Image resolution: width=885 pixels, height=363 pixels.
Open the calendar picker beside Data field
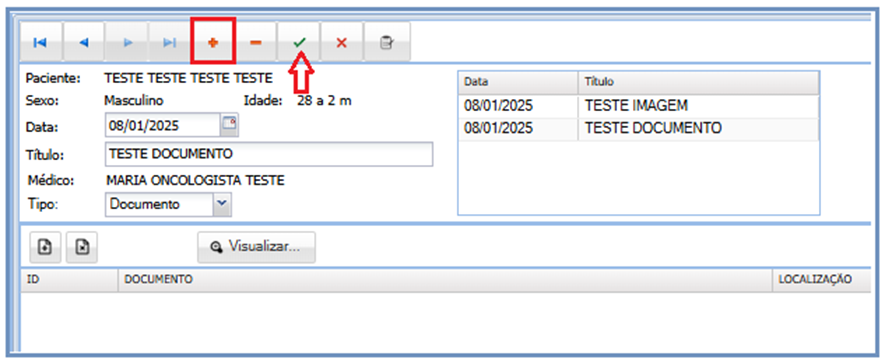click(x=230, y=125)
